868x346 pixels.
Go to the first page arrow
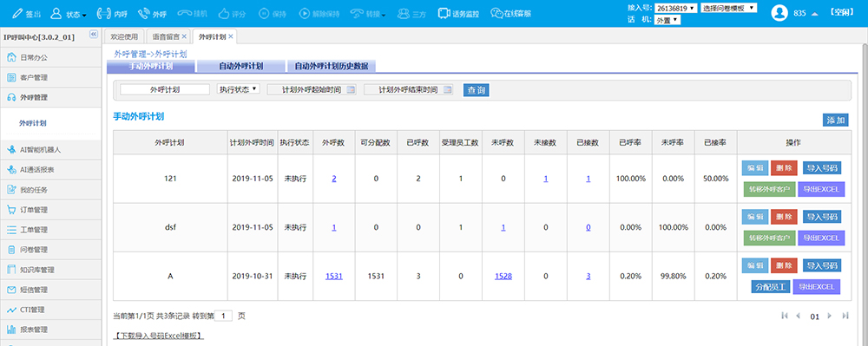tap(785, 316)
